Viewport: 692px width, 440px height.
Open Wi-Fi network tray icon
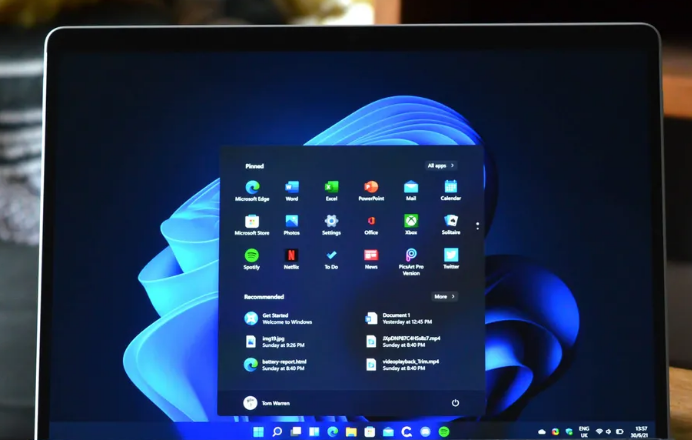pos(599,432)
